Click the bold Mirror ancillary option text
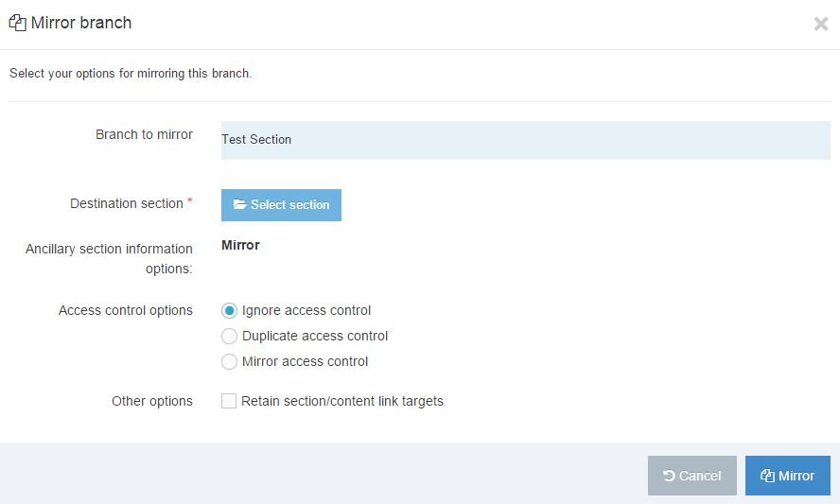The width and height of the screenshot is (840, 504). click(x=240, y=245)
